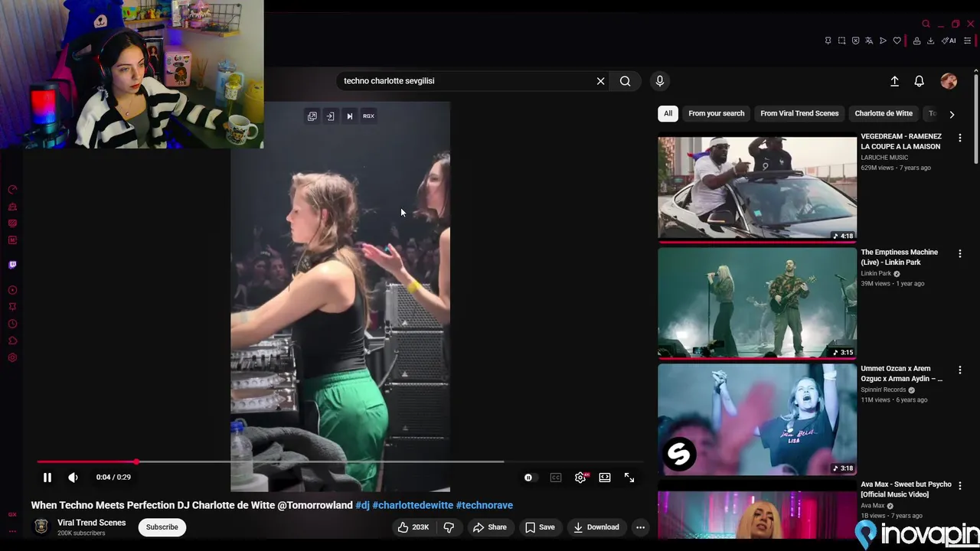Click the #technorave hashtag

tap(484, 505)
